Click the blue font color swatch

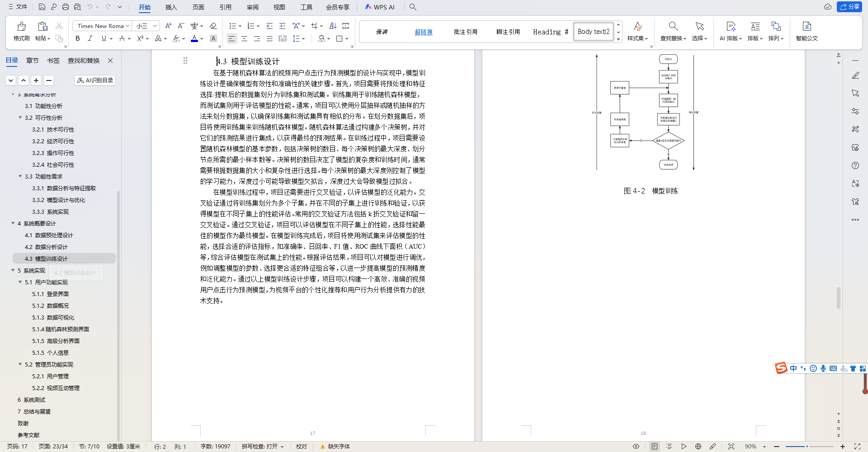point(194,38)
